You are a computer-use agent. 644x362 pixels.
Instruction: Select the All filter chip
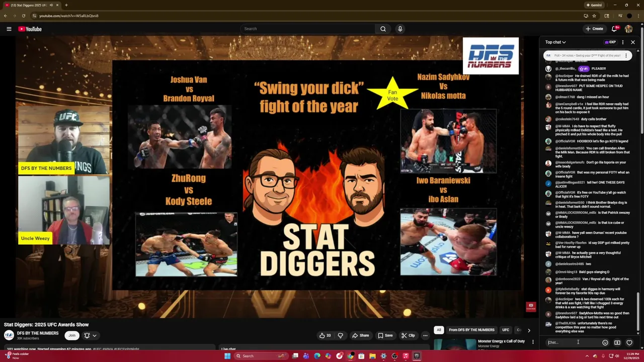point(439,330)
